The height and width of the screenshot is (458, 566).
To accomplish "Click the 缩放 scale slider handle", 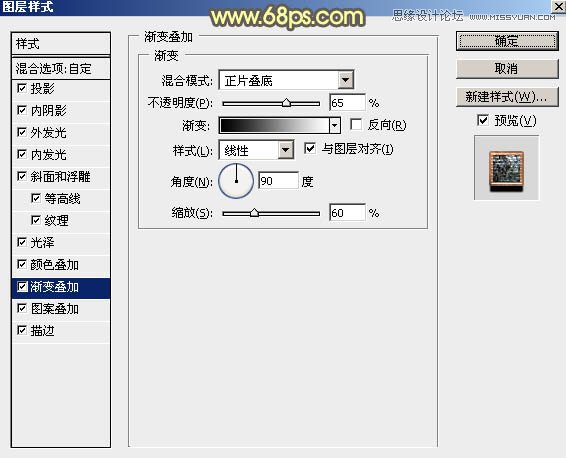I will coord(254,213).
